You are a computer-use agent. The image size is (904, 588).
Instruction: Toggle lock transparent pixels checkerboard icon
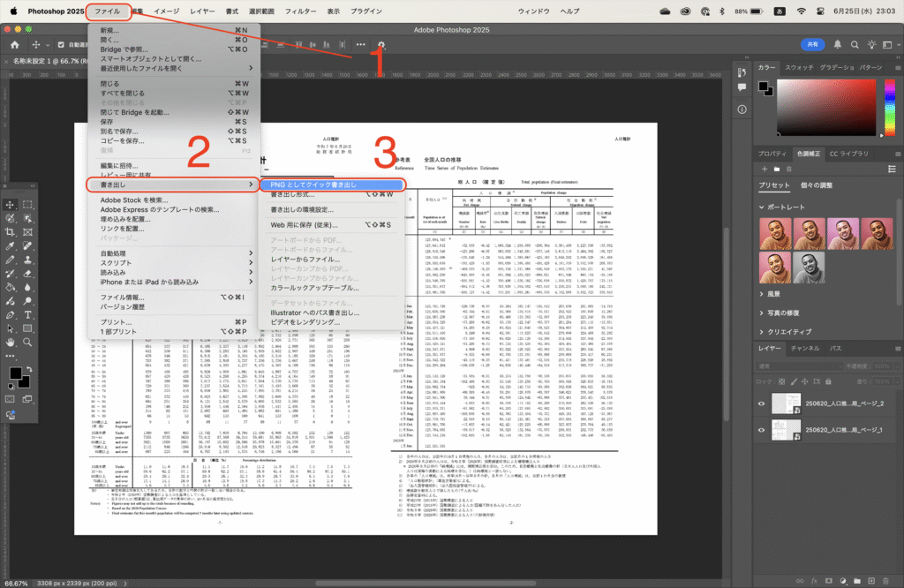tap(782, 381)
